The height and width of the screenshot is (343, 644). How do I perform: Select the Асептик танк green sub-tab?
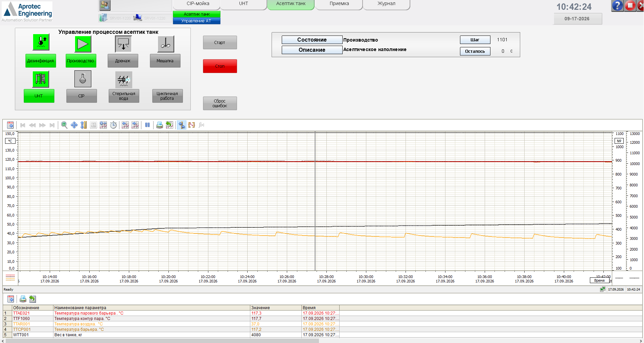pyautogui.click(x=197, y=14)
